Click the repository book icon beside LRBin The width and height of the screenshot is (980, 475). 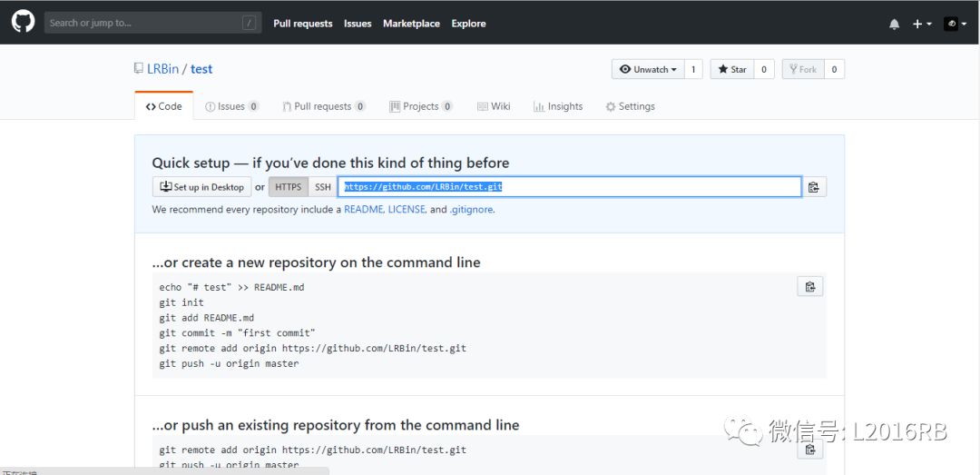coord(139,69)
